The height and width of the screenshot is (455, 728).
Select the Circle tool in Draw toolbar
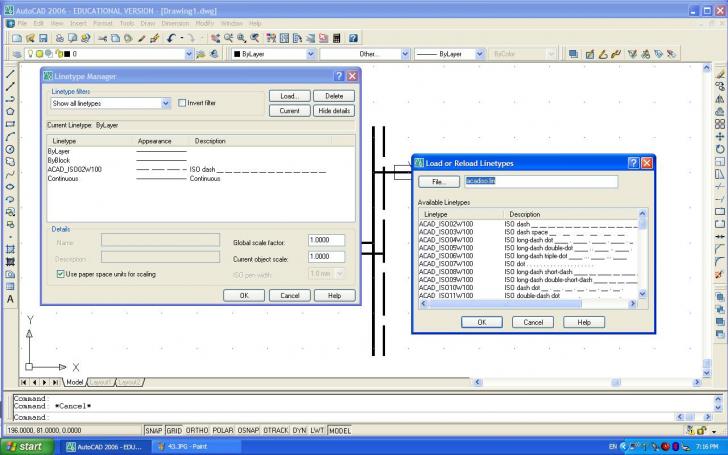[x=10, y=149]
